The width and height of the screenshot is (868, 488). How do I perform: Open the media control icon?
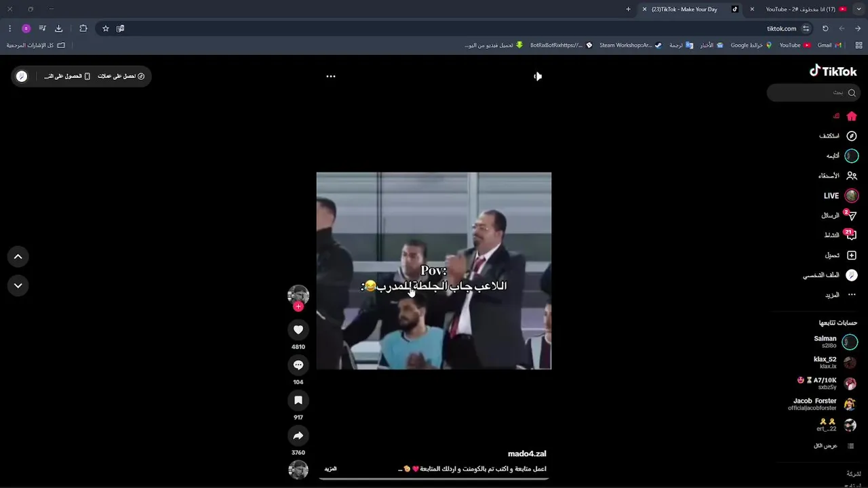(x=42, y=28)
